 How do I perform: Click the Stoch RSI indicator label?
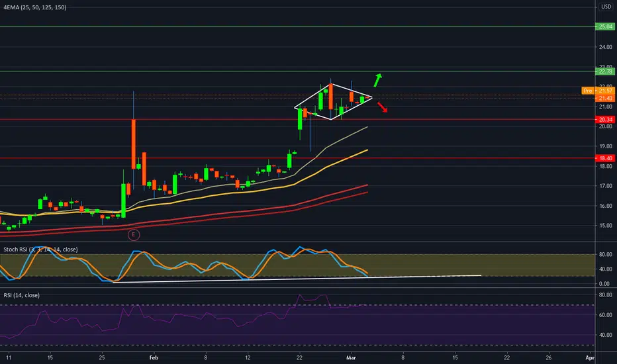click(40, 250)
